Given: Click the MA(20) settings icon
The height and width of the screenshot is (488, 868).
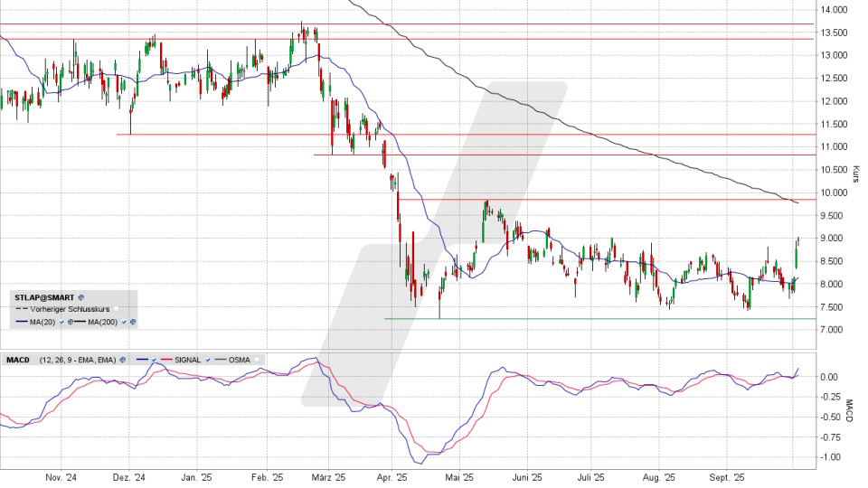Looking at the screenshot, I should pyautogui.click(x=71, y=322).
